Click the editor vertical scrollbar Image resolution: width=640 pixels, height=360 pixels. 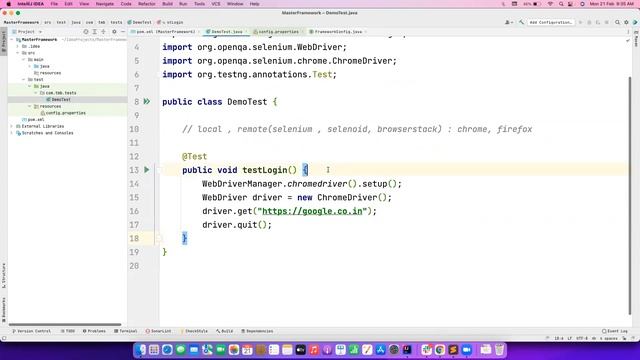tap(630, 196)
